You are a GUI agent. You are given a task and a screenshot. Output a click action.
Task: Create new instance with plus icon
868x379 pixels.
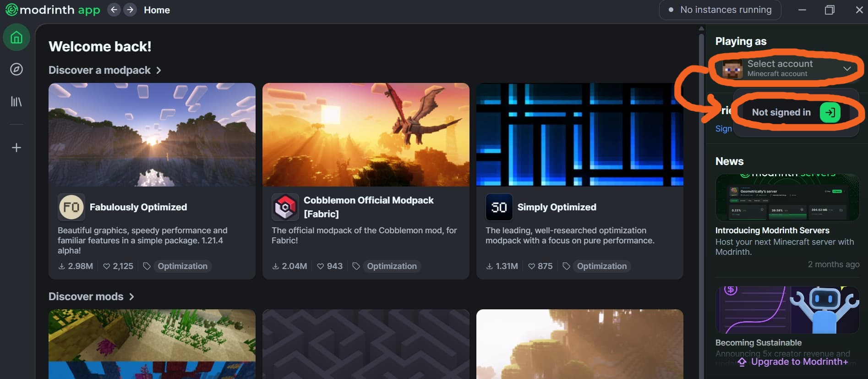coord(16,148)
